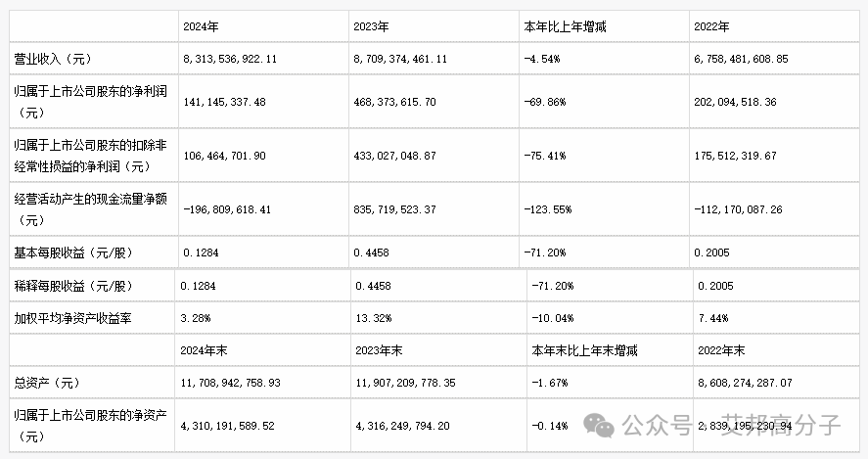
Task: Click the WeChat logo icon in watermark
Action: pyautogui.click(x=599, y=425)
